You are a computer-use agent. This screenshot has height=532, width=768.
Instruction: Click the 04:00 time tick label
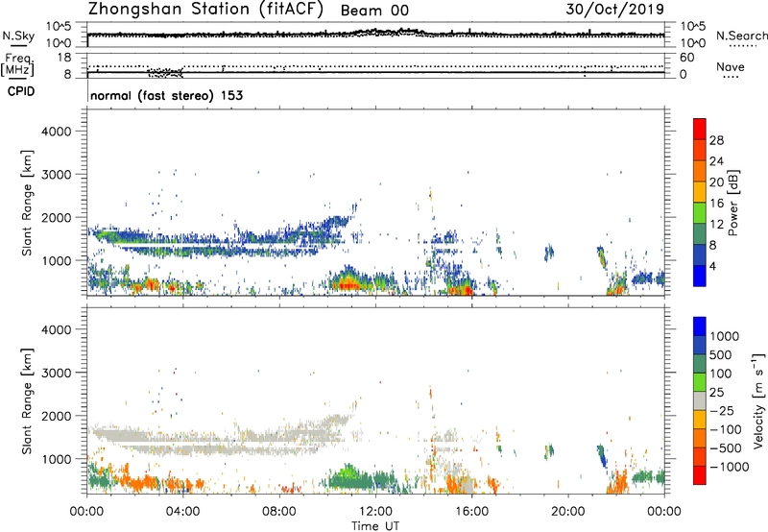pyautogui.click(x=182, y=512)
